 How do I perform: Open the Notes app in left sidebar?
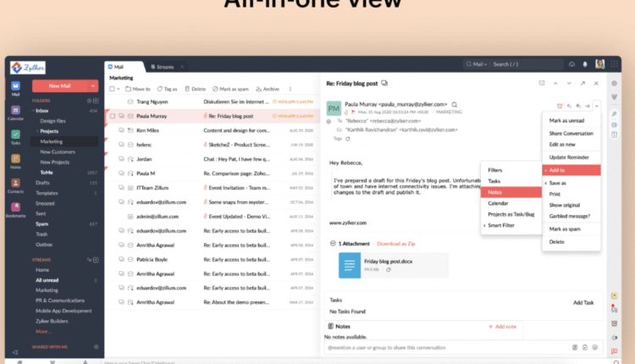click(x=15, y=158)
